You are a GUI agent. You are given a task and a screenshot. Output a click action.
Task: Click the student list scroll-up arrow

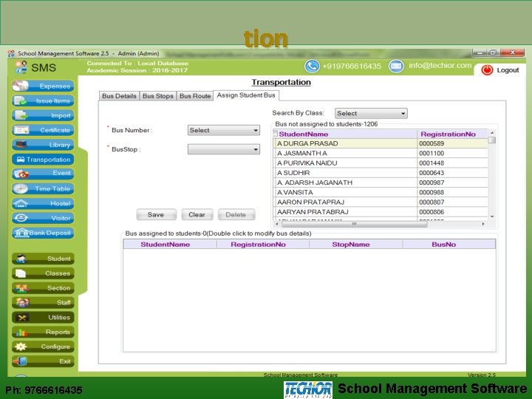(492, 133)
